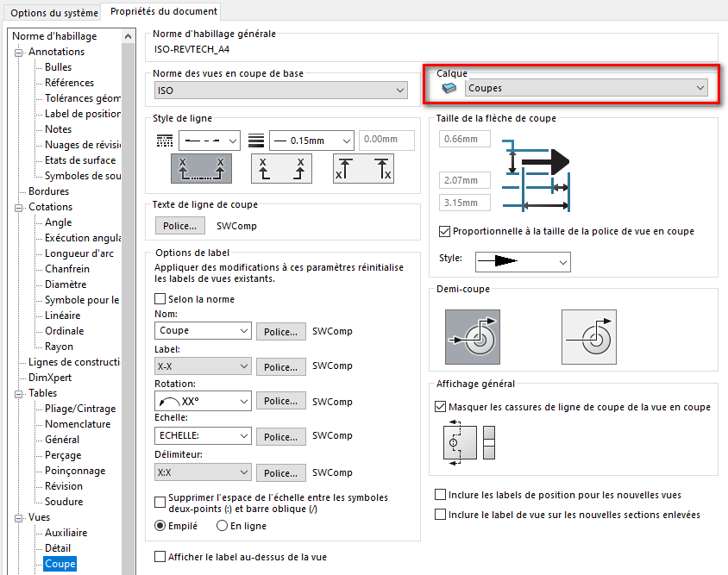728x575 pixels.
Task: Click the 0.66mm arrow size field
Action: pos(464,139)
